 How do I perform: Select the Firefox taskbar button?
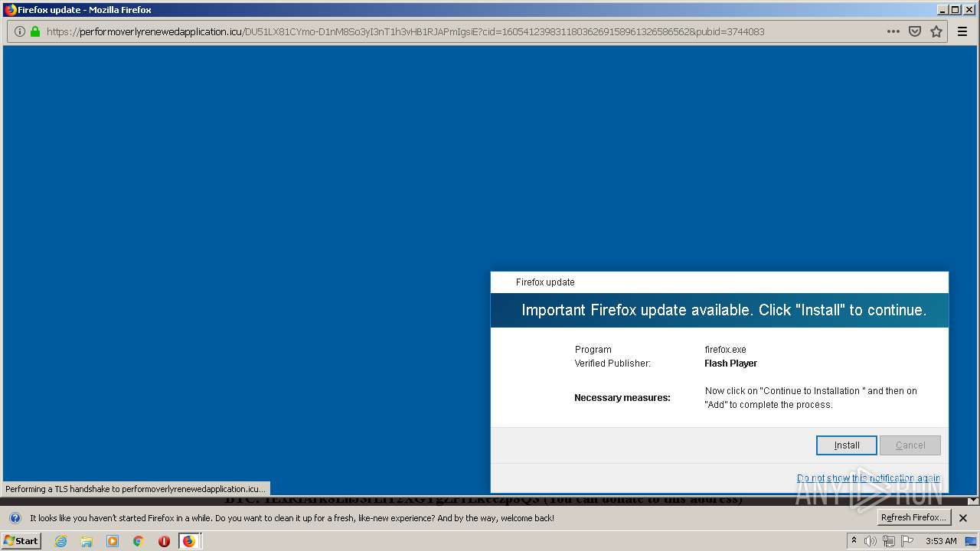pyautogui.click(x=189, y=541)
